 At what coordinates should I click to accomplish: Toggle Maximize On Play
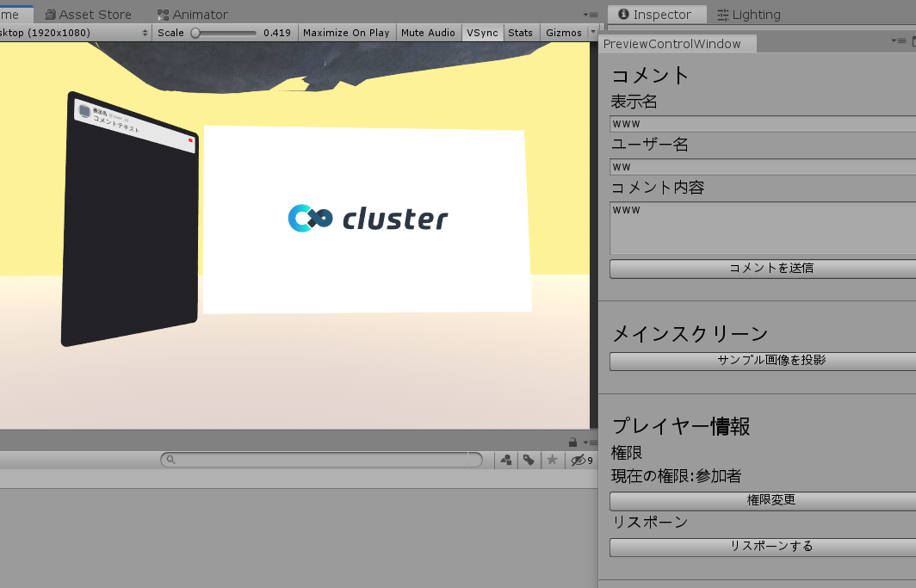point(346,33)
